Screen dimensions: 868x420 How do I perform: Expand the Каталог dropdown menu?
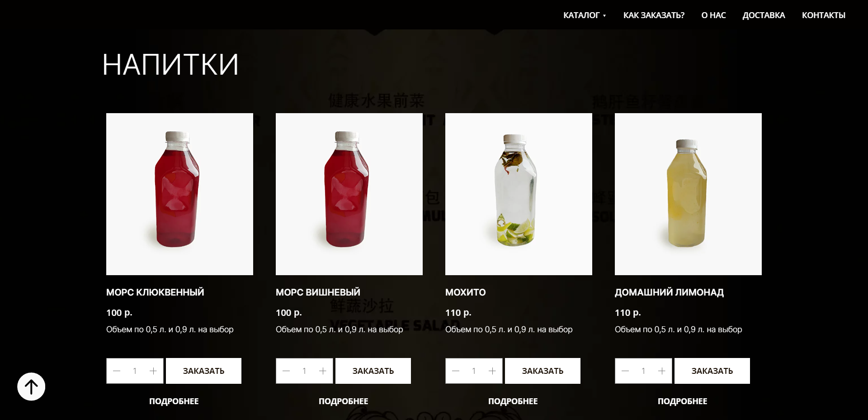584,15
